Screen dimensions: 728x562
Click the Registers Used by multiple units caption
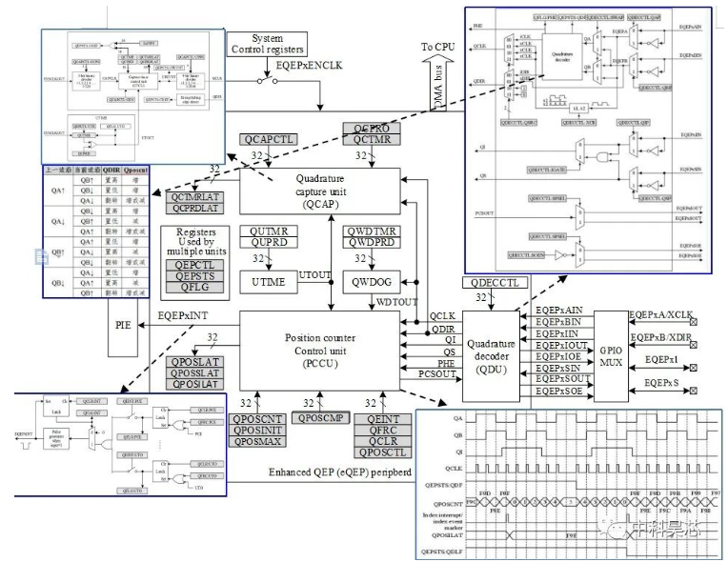(196, 241)
